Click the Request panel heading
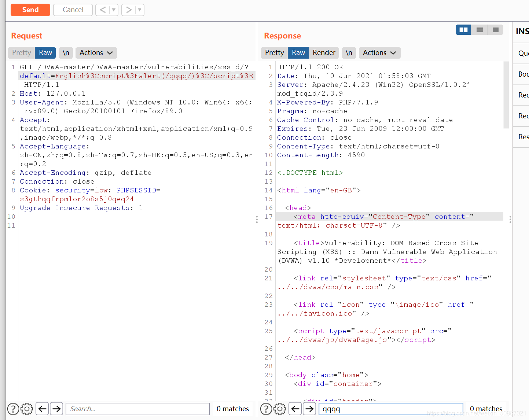The height and width of the screenshot is (420, 529). 27,36
